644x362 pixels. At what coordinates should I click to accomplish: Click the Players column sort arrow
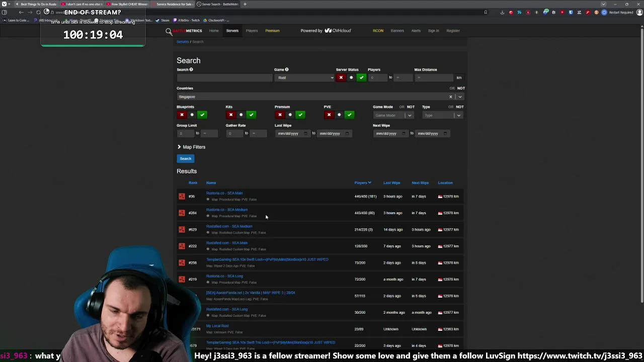click(x=370, y=183)
